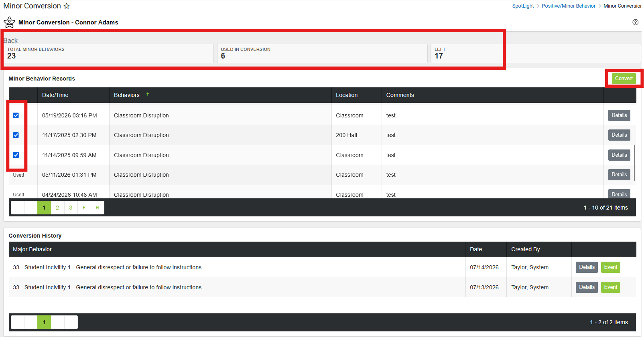Screen dimensions: 644x337
Task: Sort records by Location column header
Action: pos(347,95)
